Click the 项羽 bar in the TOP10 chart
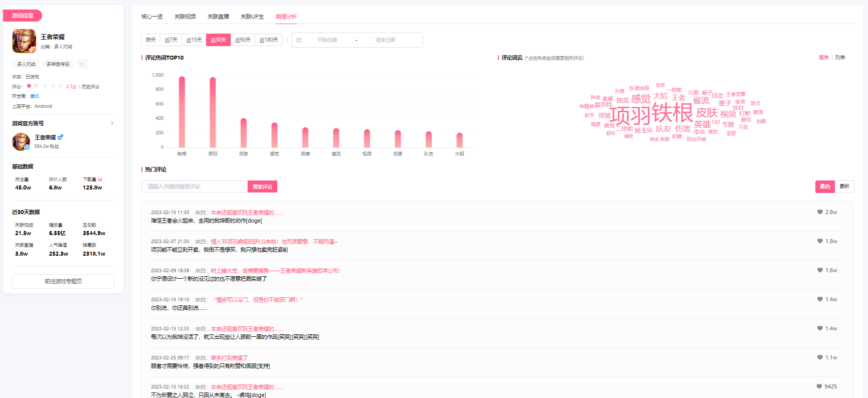The width and height of the screenshot is (868, 398). 213,112
